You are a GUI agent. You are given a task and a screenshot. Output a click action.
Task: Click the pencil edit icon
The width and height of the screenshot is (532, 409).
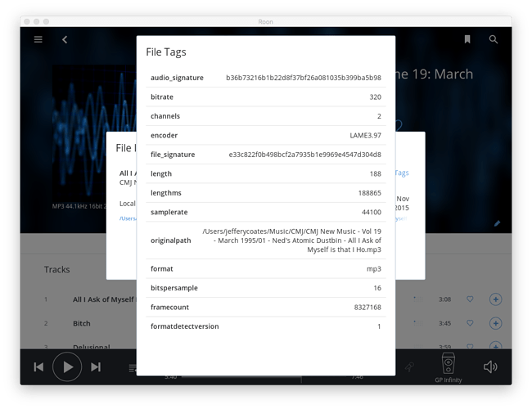[x=497, y=223]
